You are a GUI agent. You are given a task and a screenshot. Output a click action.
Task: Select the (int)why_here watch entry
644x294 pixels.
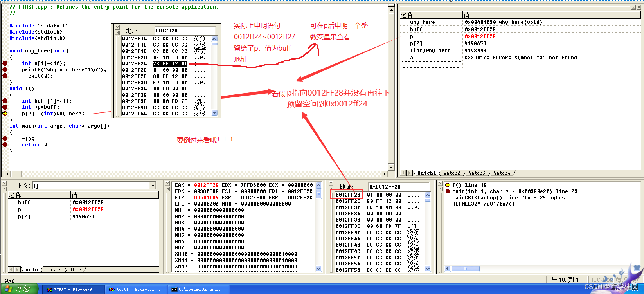520,51
